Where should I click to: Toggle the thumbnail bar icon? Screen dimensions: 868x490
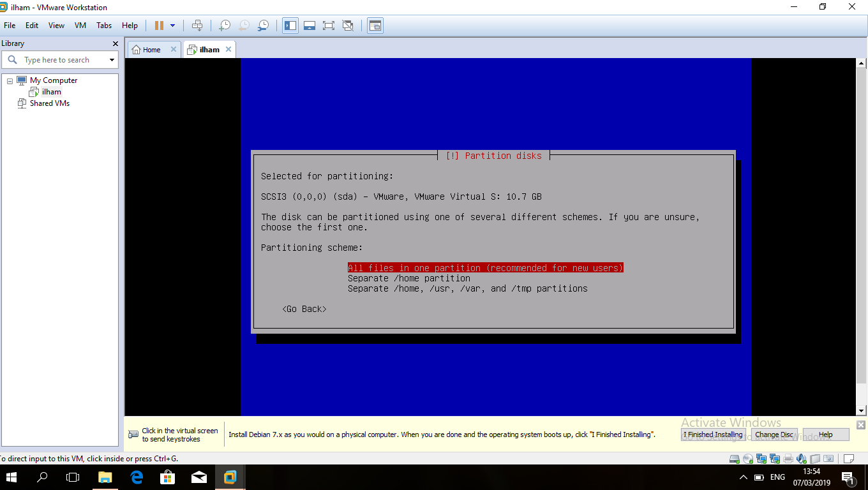click(x=310, y=26)
